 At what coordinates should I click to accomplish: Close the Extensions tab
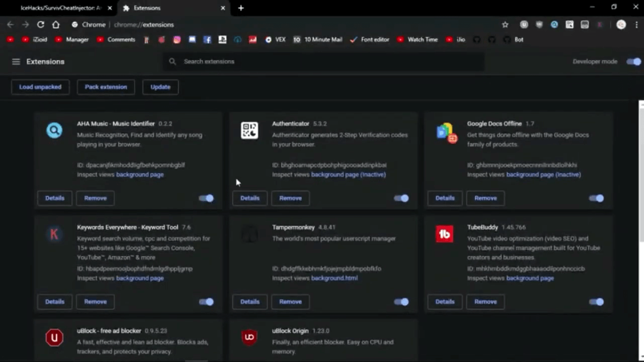(x=223, y=8)
